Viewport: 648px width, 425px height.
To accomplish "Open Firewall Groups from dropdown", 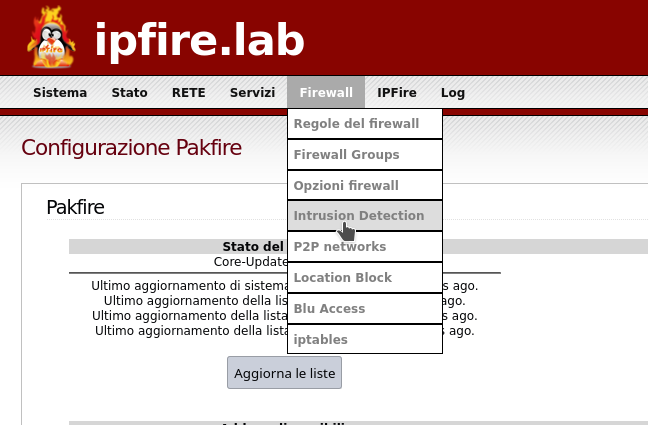I will coord(365,155).
